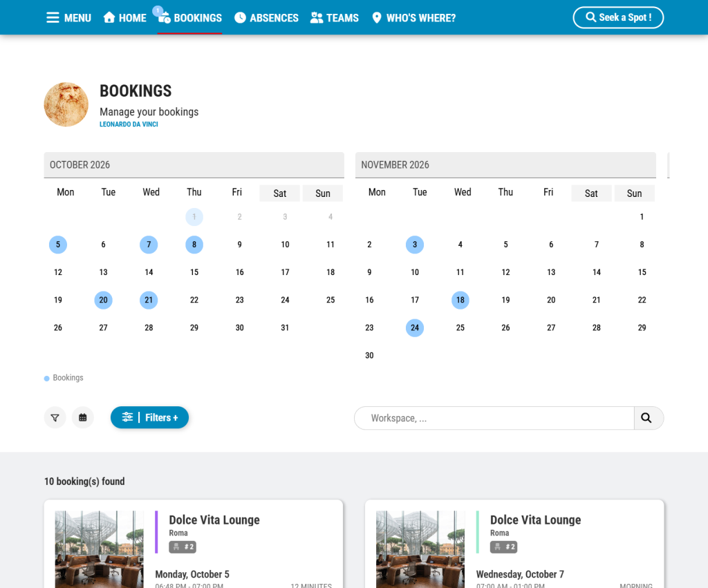Open the Bookings tab
Image resolution: width=708 pixels, height=588 pixels.
coord(190,18)
